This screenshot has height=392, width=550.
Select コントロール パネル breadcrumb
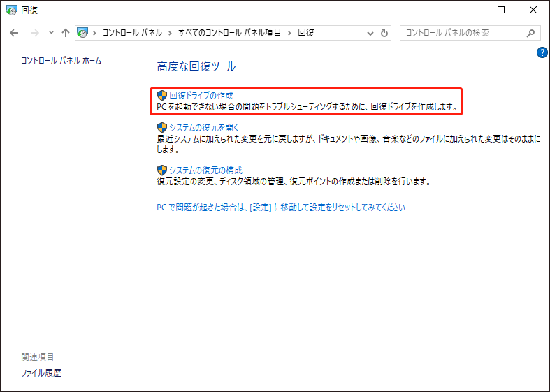coord(132,33)
